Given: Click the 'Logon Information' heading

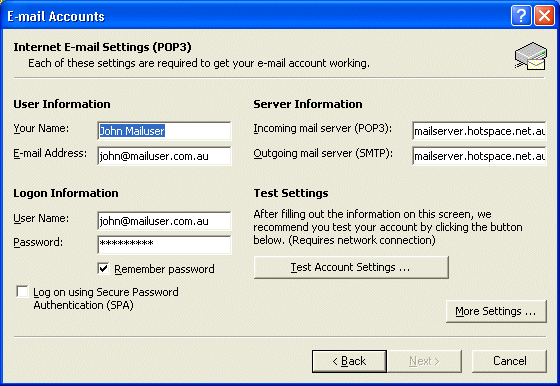Looking at the screenshot, I should (66, 193).
